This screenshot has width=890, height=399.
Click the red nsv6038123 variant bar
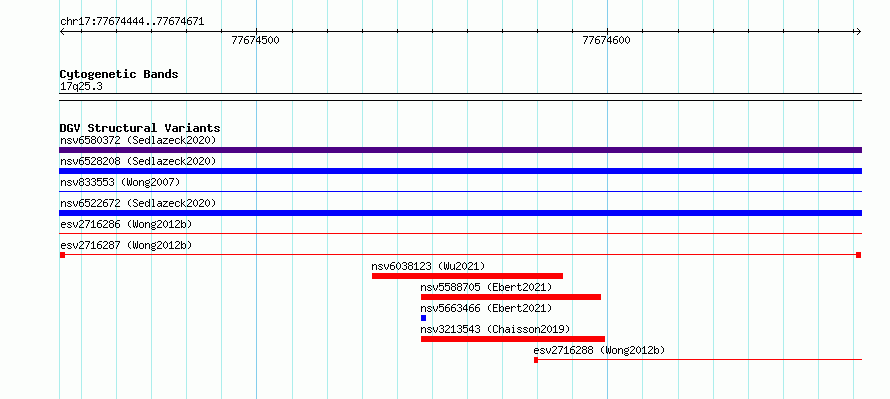point(467,276)
